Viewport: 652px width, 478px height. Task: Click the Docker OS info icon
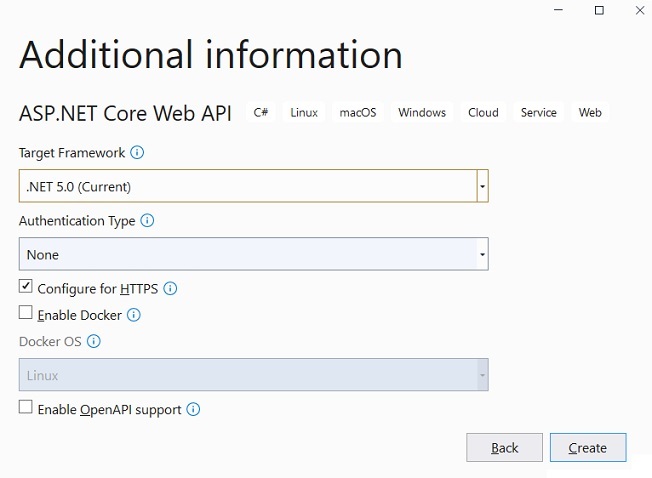point(94,341)
